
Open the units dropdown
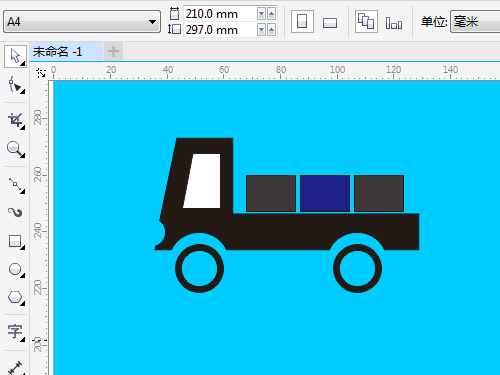click(x=475, y=22)
